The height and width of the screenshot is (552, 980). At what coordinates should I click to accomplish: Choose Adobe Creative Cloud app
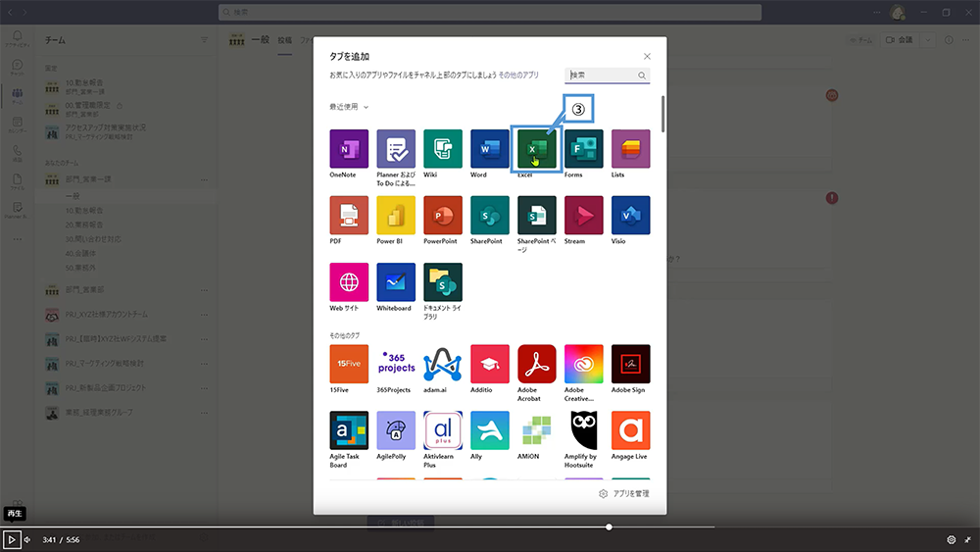pos(584,364)
